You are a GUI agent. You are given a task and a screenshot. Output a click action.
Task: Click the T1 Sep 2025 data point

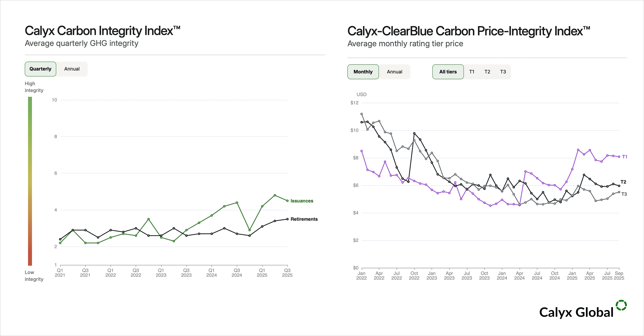click(x=619, y=157)
